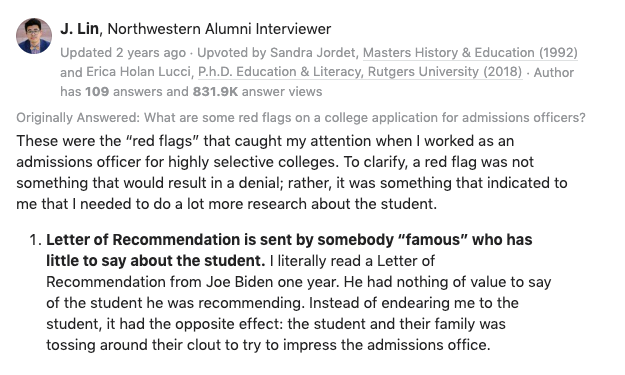
Task: Visit upvoter Sandra Jordet's profile
Action: point(312,53)
